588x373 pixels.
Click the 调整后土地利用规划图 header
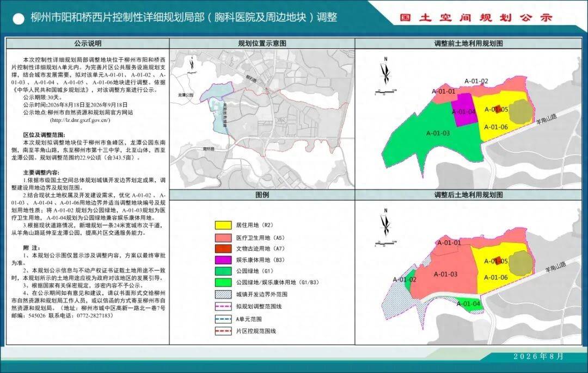(x=468, y=195)
